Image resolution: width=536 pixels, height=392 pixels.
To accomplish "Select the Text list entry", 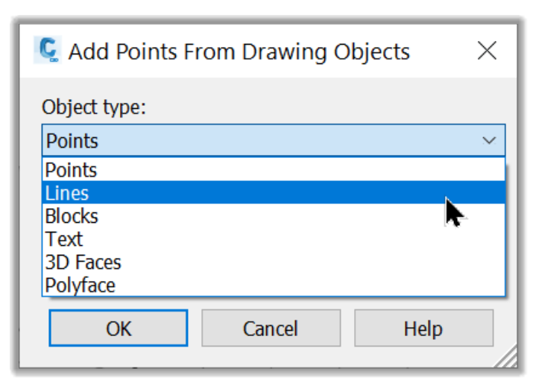I will 274,238.
